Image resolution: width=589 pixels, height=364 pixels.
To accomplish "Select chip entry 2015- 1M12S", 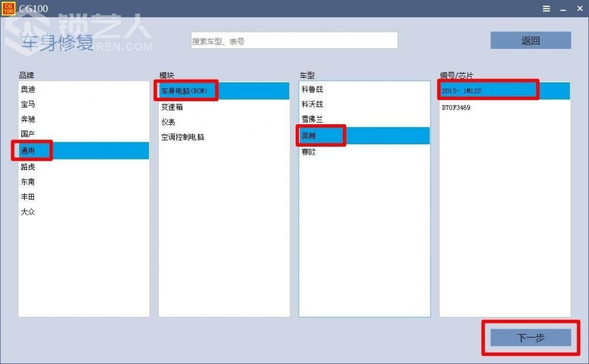I will [505, 91].
